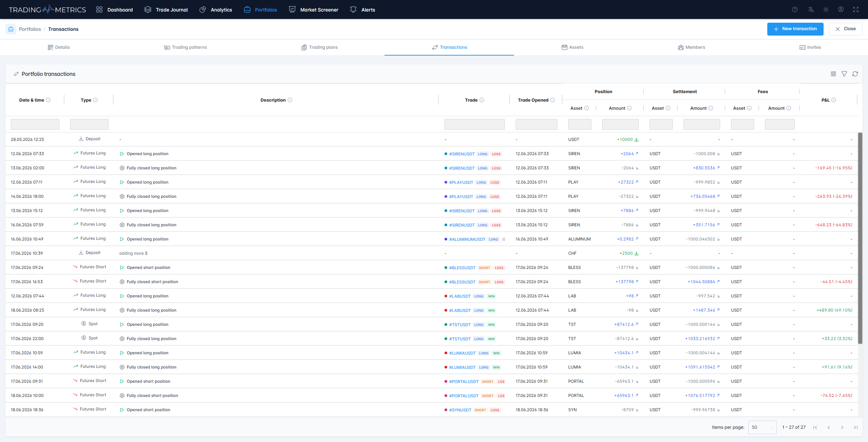The height and width of the screenshot is (442, 868).
Task: Click info icon beside Settlement Amount header
Action: coord(711,108)
